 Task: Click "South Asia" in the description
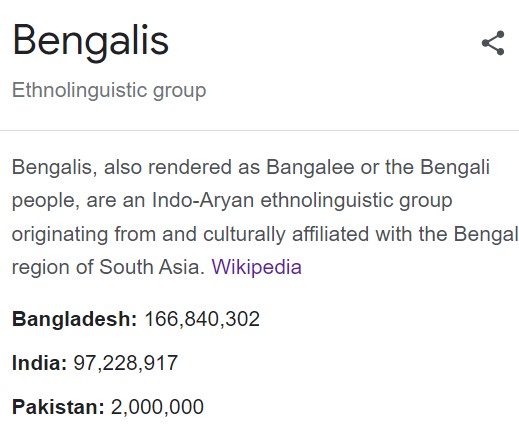pyautogui.click(x=152, y=267)
